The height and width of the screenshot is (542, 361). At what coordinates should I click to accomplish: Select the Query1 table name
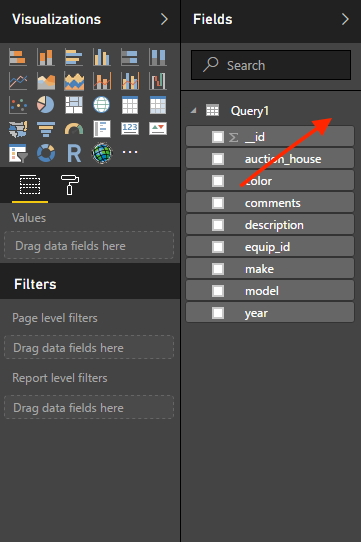pos(250,111)
